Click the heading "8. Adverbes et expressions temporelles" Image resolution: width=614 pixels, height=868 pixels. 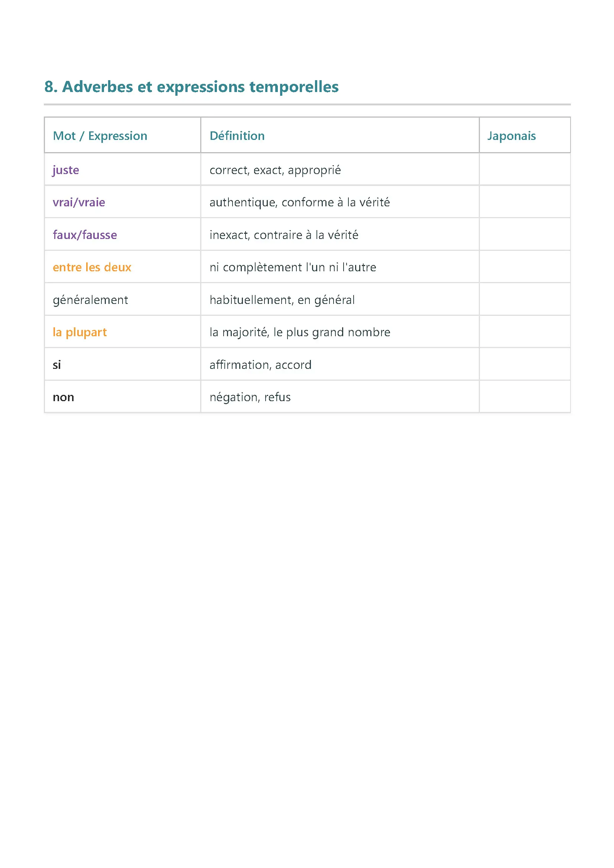(191, 87)
